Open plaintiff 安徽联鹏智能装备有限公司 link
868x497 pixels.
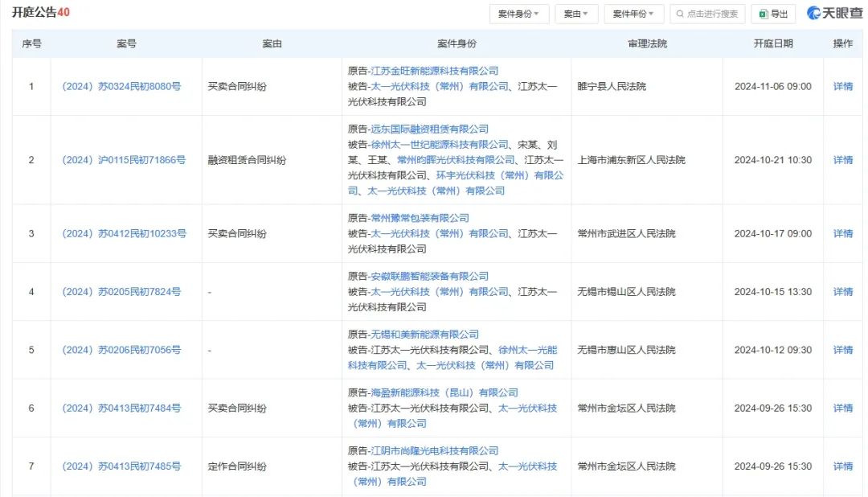click(x=429, y=277)
